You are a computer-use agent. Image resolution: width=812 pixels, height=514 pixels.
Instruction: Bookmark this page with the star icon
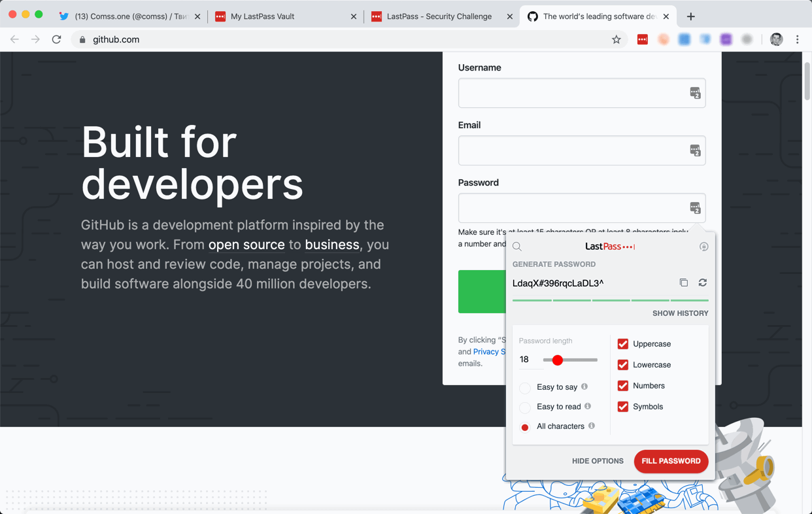pyautogui.click(x=616, y=40)
